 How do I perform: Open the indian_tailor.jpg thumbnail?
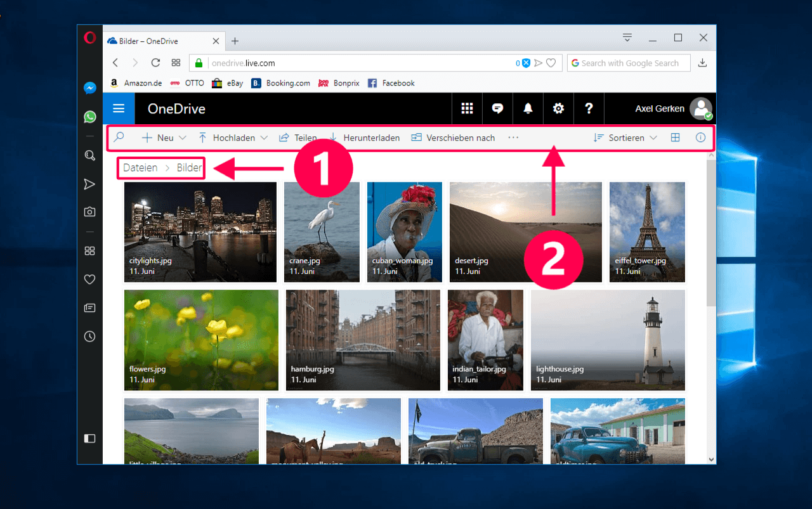point(485,340)
